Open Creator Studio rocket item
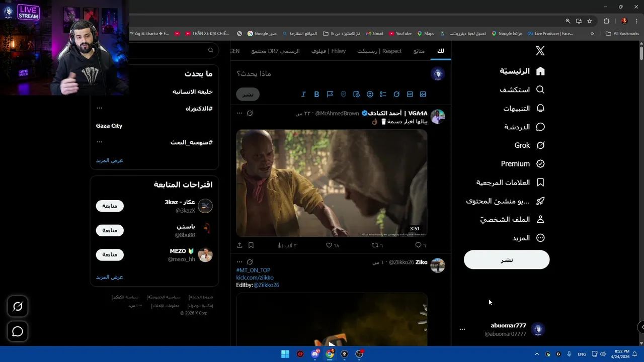The height and width of the screenshot is (362, 644). pos(506,201)
